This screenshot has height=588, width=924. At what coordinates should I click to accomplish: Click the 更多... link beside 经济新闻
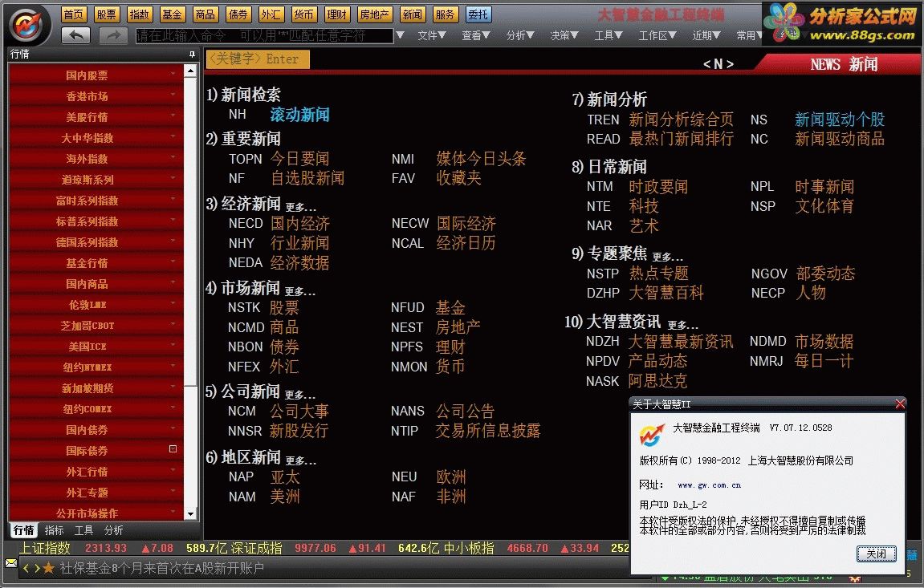(x=301, y=207)
